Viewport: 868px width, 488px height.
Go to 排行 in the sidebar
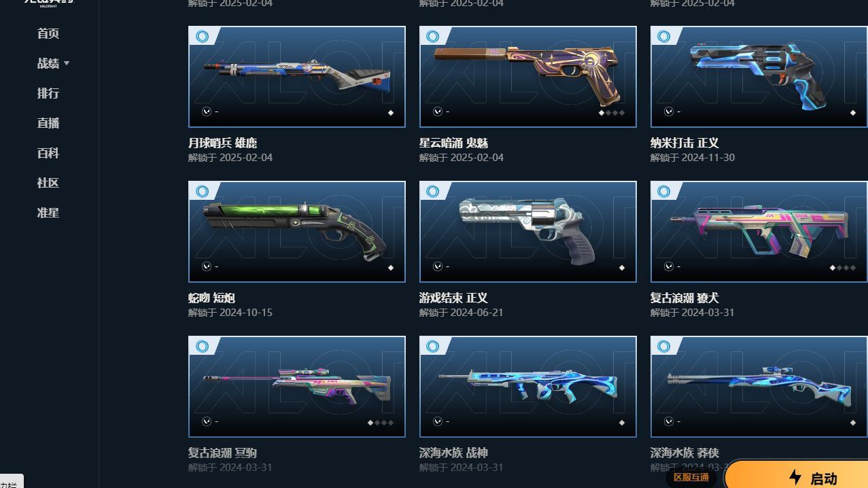(x=48, y=93)
